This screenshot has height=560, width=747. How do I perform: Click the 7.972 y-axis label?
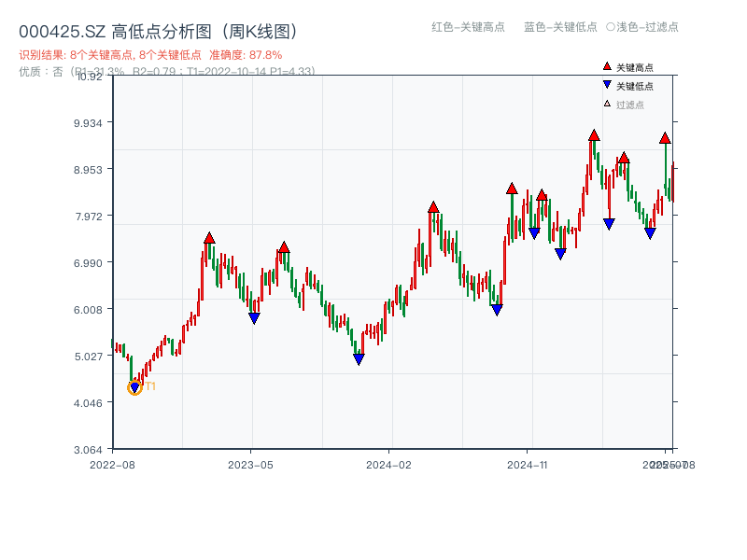[x=88, y=217]
